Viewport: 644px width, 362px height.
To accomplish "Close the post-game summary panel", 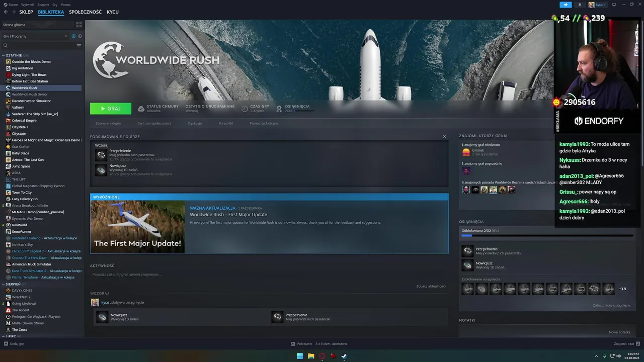I will (x=444, y=137).
